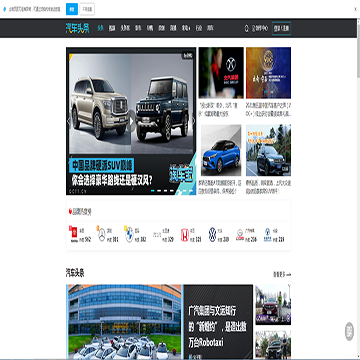Select the first highlighted navigation tab
The width and height of the screenshot is (360, 360).
[x=100, y=28]
